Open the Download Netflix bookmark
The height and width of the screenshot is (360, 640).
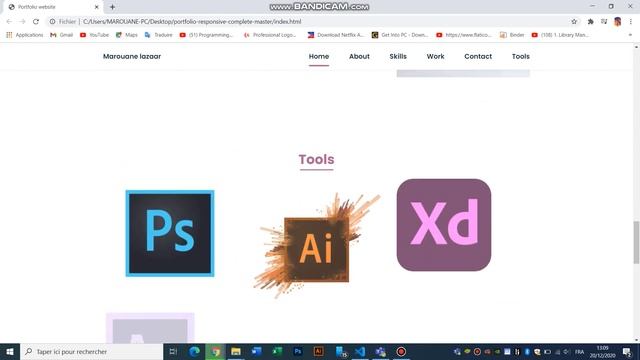tap(336, 35)
